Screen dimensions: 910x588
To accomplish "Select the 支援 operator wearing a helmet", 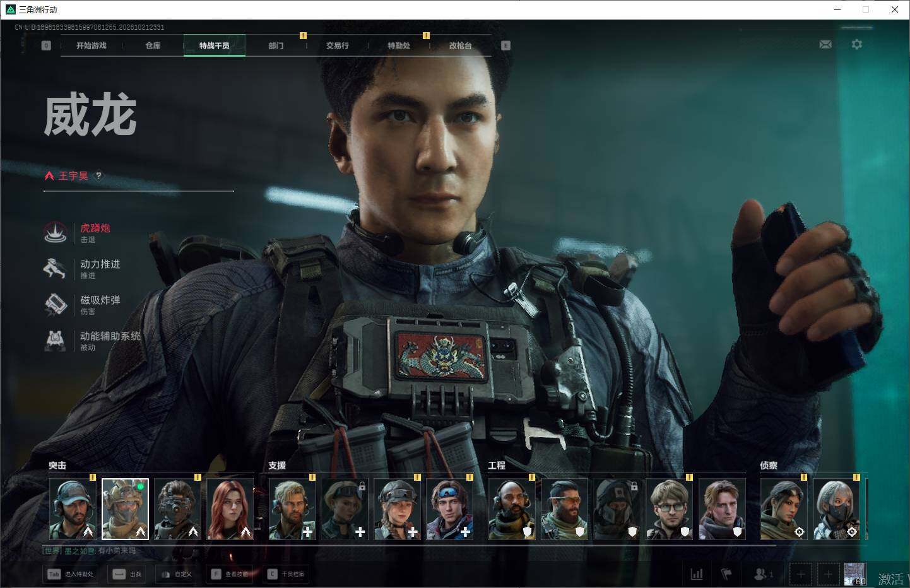I will (x=397, y=509).
